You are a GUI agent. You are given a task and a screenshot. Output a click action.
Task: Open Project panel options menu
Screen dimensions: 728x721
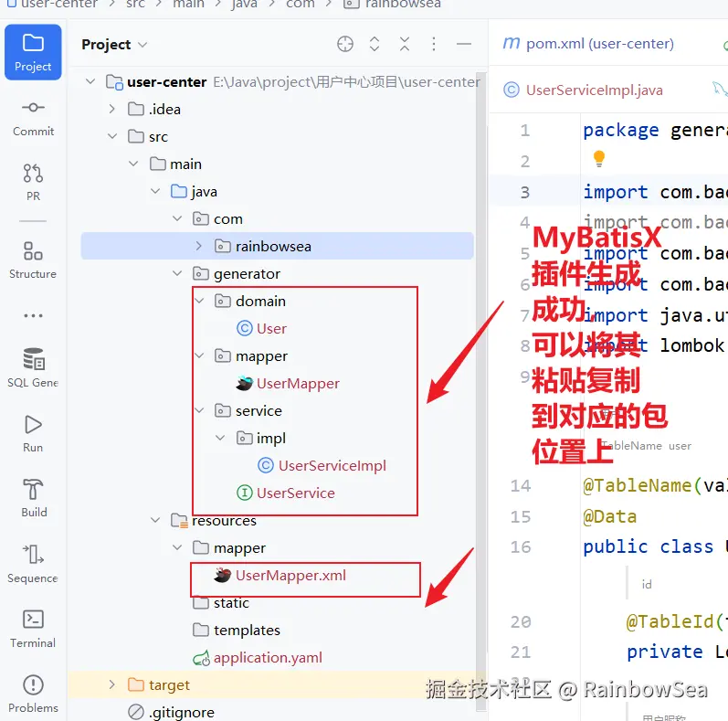[434, 44]
